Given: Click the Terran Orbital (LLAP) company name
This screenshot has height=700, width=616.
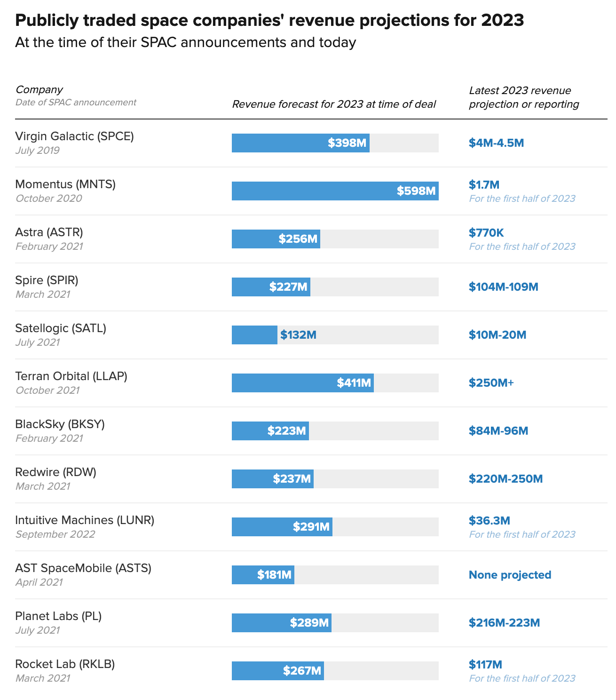Looking at the screenshot, I should pos(71,376).
